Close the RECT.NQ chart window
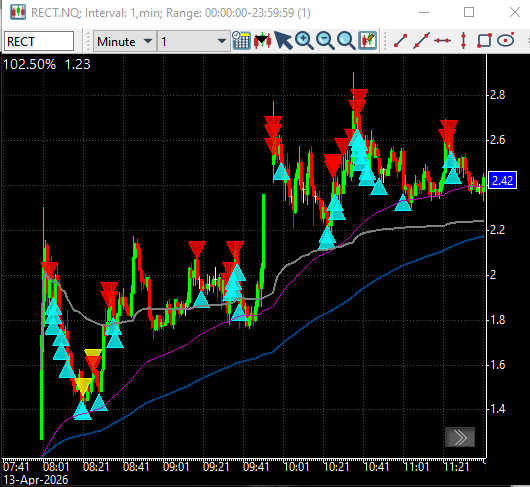The height and width of the screenshot is (487, 530). click(514, 13)
